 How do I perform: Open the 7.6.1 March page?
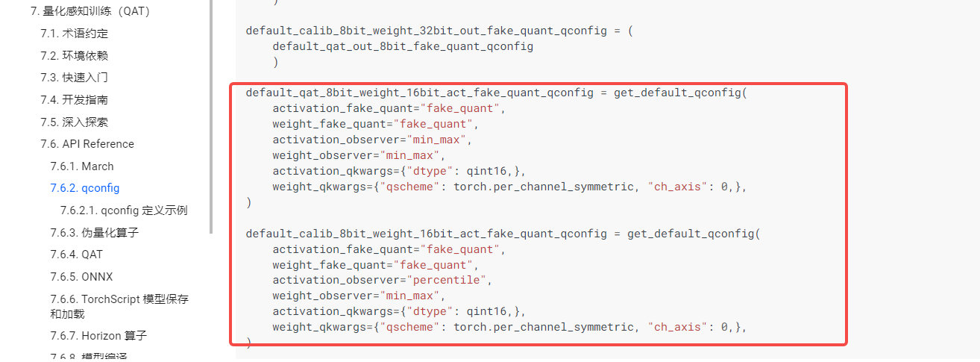click(82, 166)
